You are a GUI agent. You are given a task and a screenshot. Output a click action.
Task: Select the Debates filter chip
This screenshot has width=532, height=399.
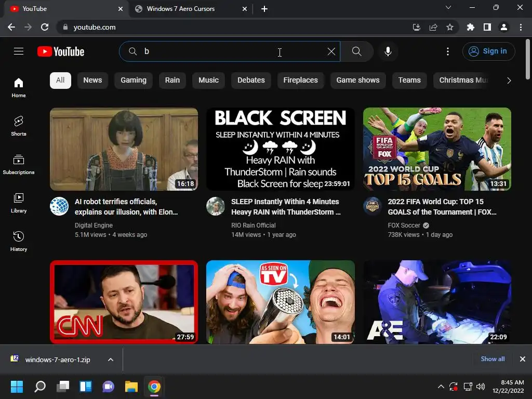point(251,81)
